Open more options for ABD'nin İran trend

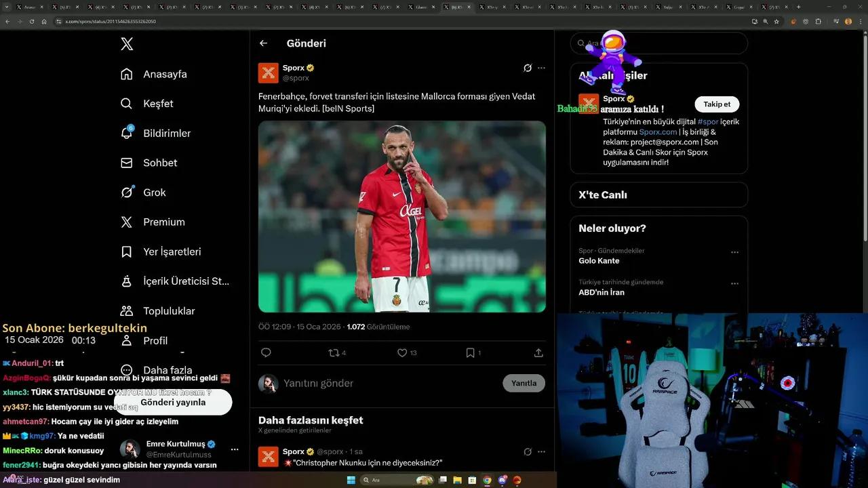click(734, 284)
